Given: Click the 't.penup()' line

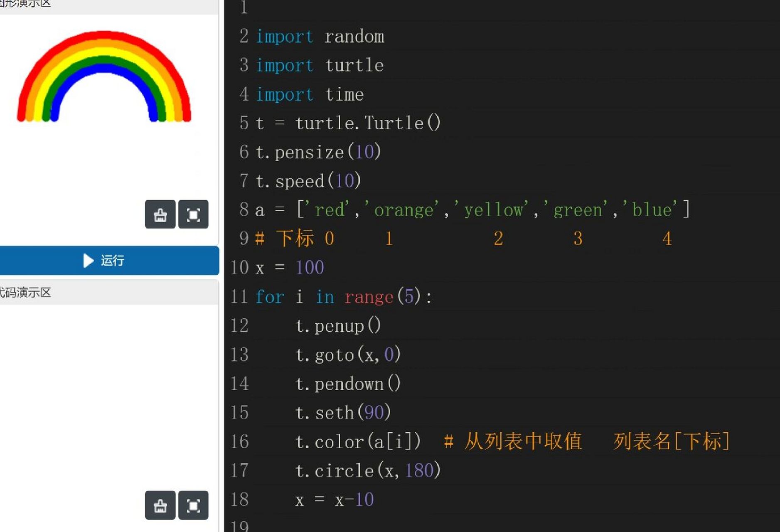Looking at the screenshot, I should pos(338,326).
